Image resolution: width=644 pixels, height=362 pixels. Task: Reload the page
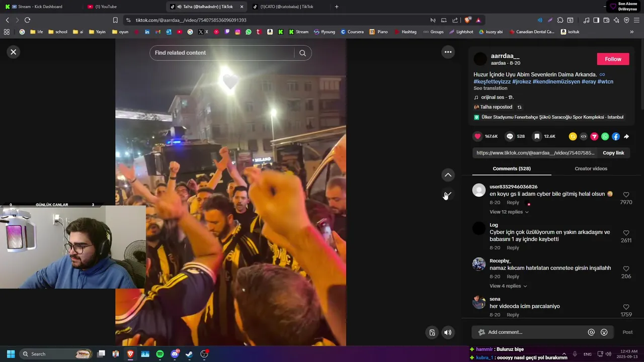[x=27, y=20]
